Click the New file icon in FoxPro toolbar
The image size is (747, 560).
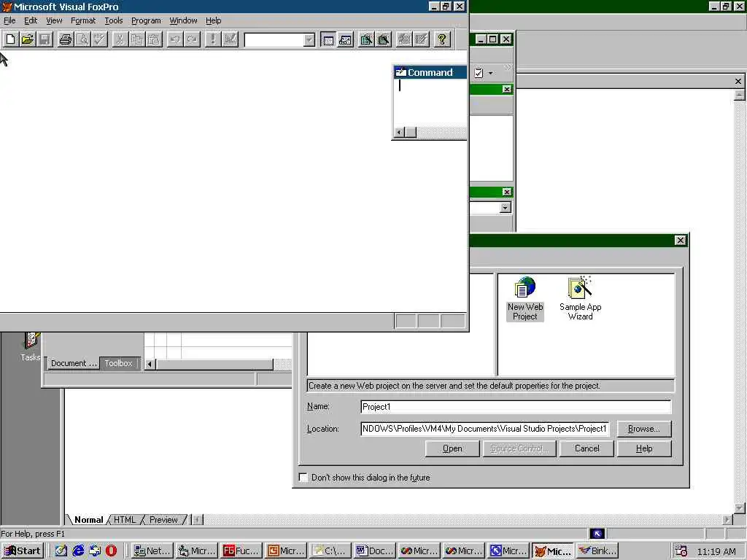pyautogui.click(x=10, y=39)
